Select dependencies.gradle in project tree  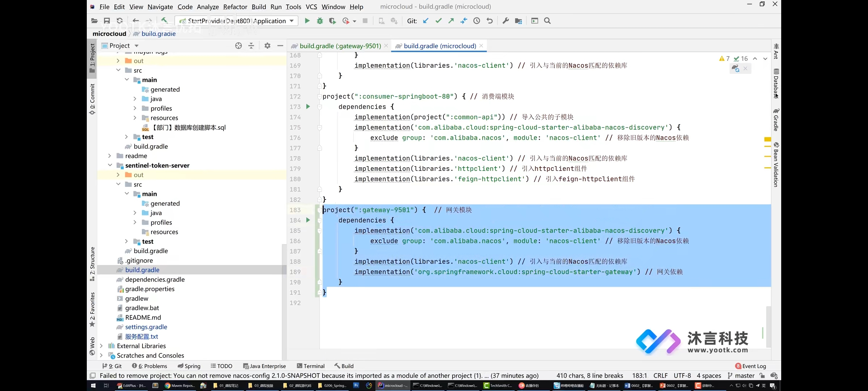pos(155,279)
